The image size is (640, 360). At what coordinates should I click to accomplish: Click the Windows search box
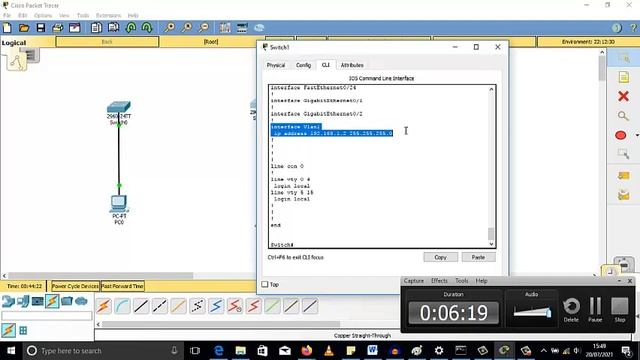coord(102,351)
